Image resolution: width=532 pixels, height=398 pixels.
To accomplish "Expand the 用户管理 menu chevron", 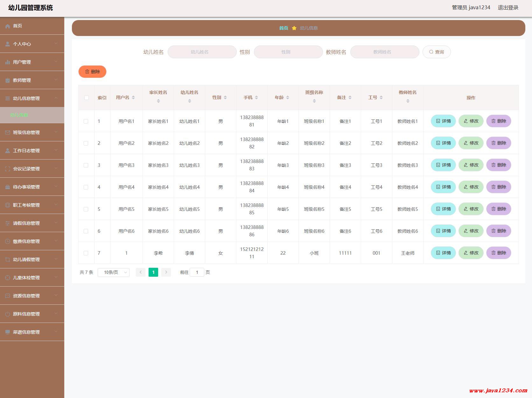I will click(56, 61).
